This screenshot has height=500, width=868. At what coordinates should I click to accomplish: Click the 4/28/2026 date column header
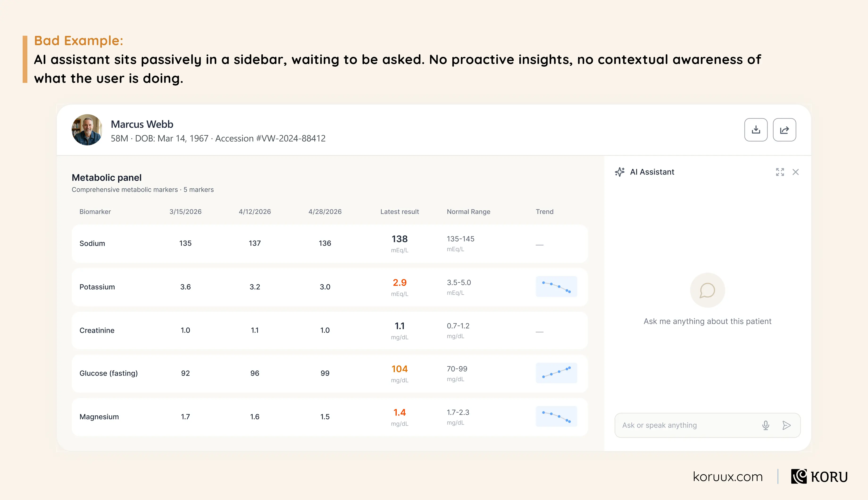[325, 212]
